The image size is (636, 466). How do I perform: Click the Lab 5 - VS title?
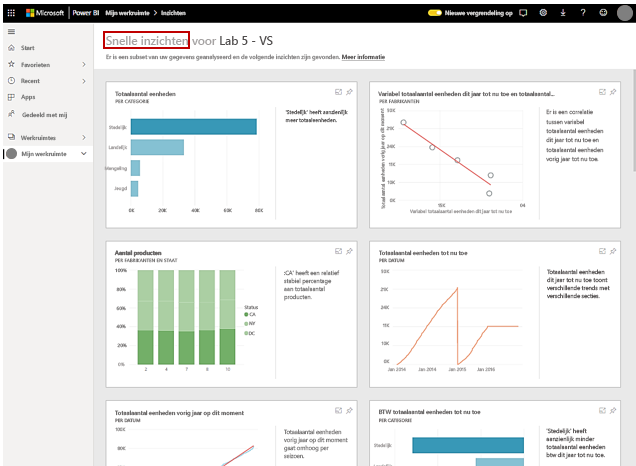point(246,41)
